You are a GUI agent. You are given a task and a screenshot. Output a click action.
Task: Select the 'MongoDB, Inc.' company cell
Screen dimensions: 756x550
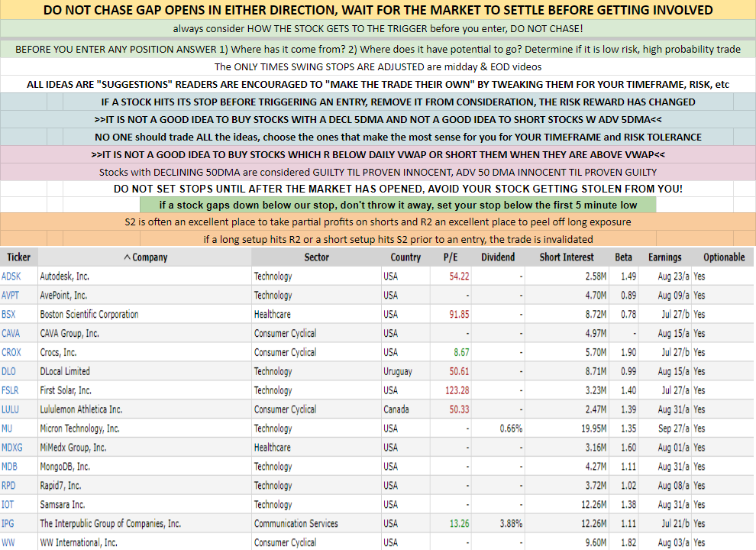point(144,467)
